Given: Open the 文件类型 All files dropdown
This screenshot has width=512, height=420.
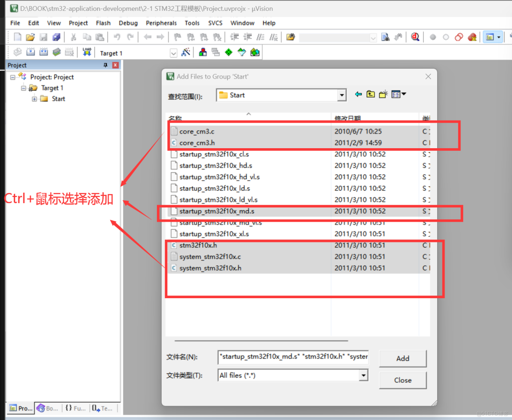Looking at the screenshot, I should click(x=364, y=375).
